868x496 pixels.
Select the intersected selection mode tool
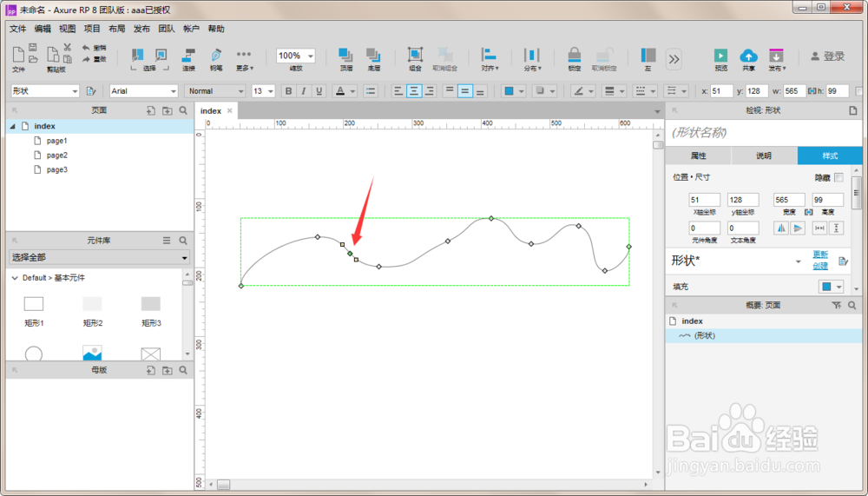pos(137,55)
